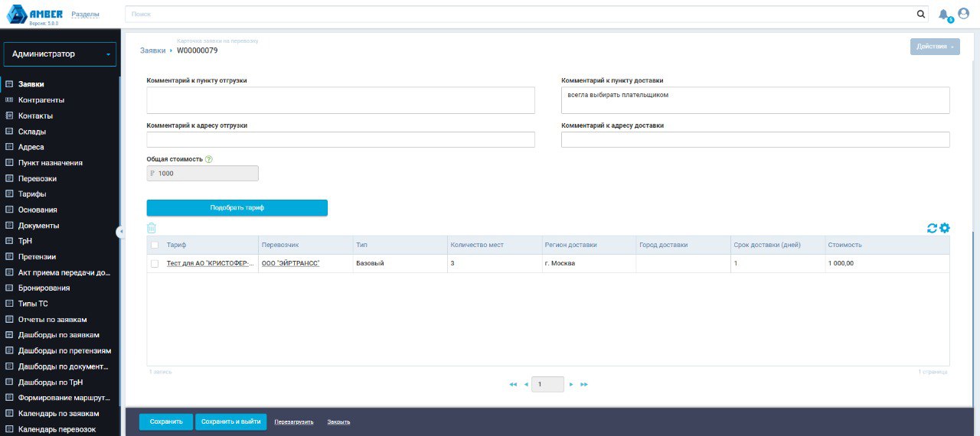
Task: Click Сохранить и выйти
Action: (231, 421)
